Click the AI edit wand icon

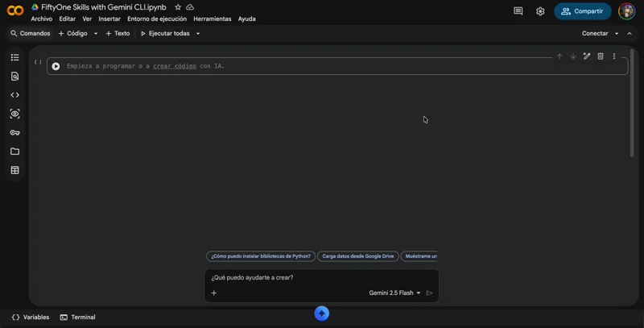587,56
